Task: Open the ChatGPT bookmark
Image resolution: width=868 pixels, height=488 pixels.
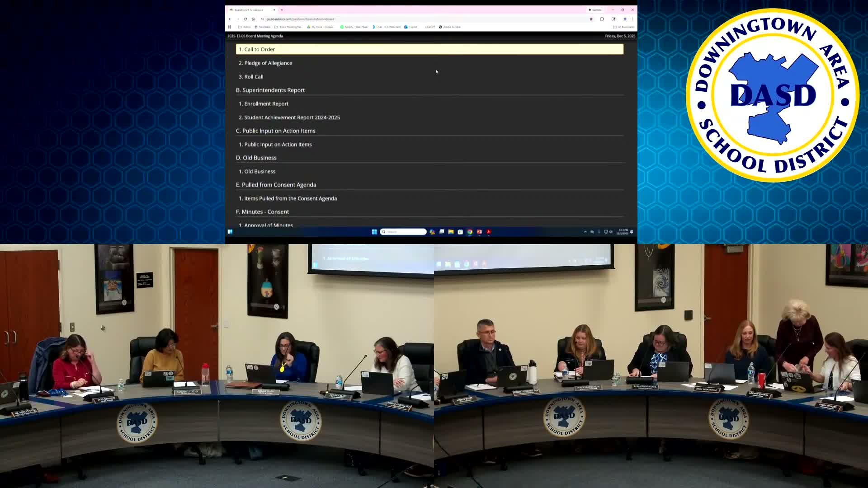Action: 430,27
